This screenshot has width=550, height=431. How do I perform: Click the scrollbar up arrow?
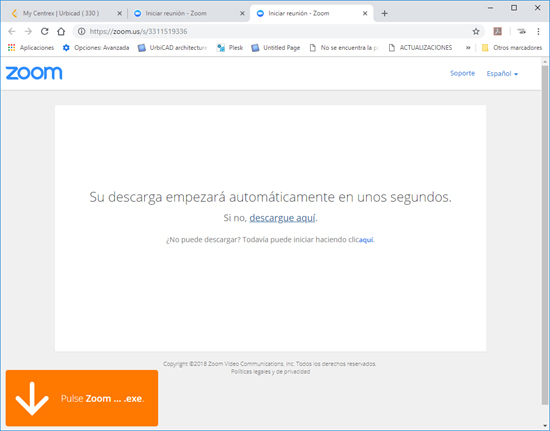544,62
